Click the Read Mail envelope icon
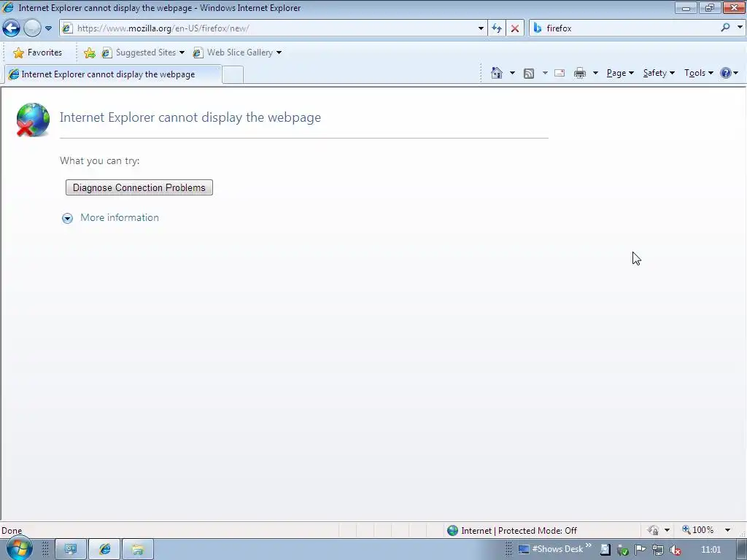Screen dimensions: 747x560 coord(560,73)
